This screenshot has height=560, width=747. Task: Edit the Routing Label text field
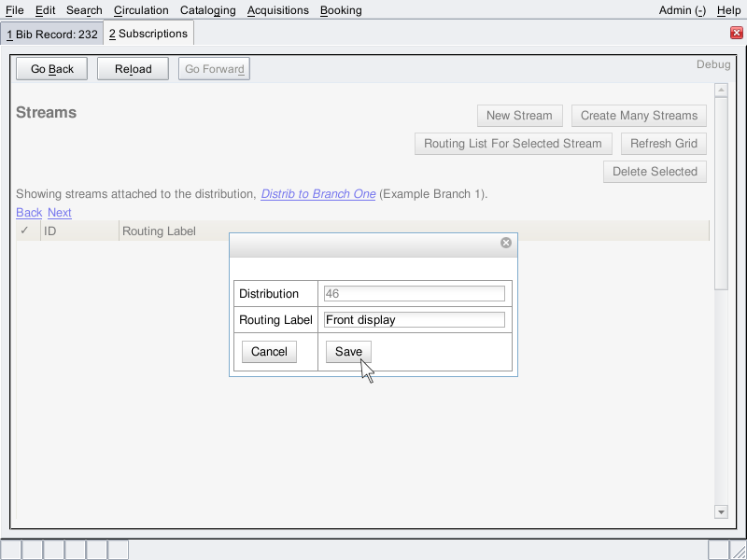(414, 320)
